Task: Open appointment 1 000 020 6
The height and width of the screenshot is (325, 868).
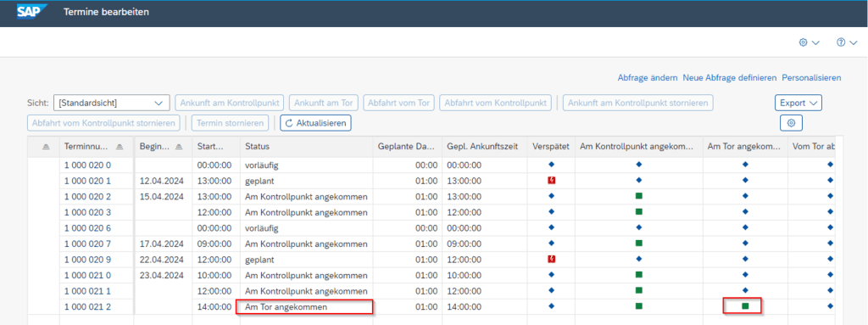Action: (87, 228)
